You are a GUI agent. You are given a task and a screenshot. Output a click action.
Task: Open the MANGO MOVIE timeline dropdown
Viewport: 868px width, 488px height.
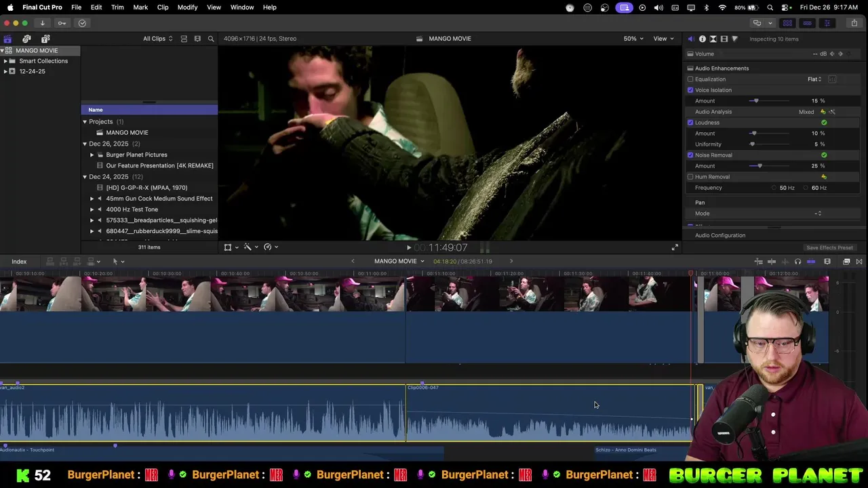399,262
